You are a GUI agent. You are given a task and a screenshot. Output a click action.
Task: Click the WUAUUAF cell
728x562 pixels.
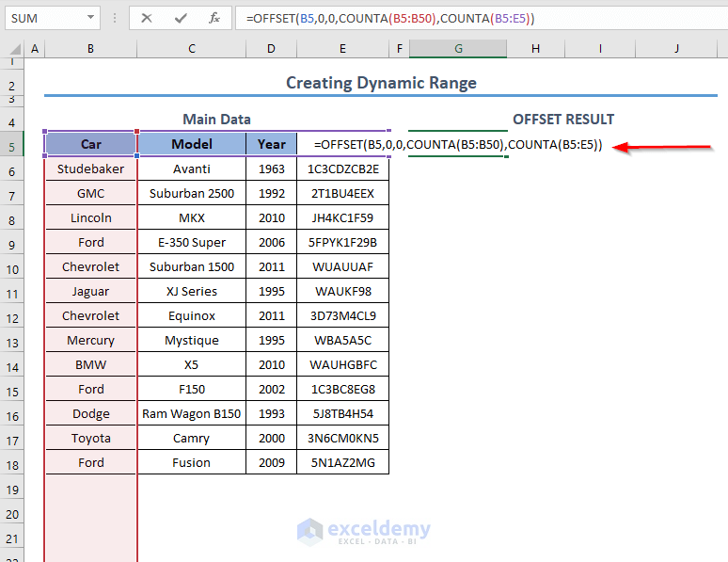pos(343,266)
